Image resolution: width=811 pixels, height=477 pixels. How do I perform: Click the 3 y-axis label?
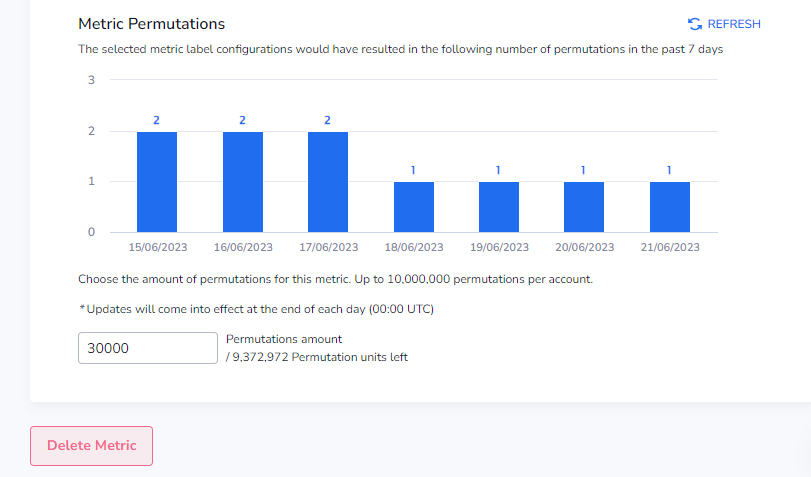click(x=92, y=80)
